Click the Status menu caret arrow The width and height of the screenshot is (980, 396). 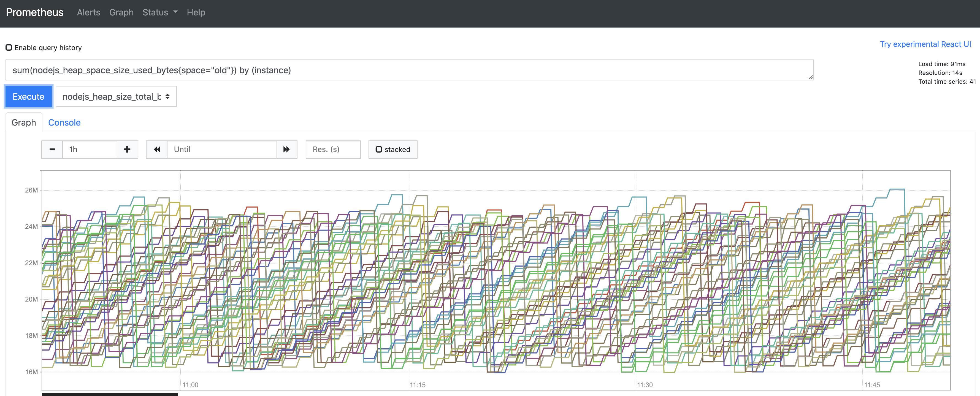coord(175,12)
